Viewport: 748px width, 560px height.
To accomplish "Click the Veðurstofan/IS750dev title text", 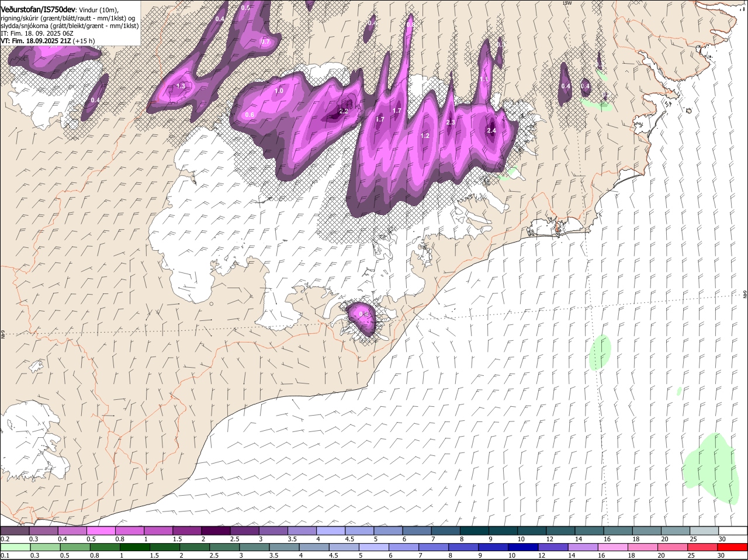I will click(38, 9).
